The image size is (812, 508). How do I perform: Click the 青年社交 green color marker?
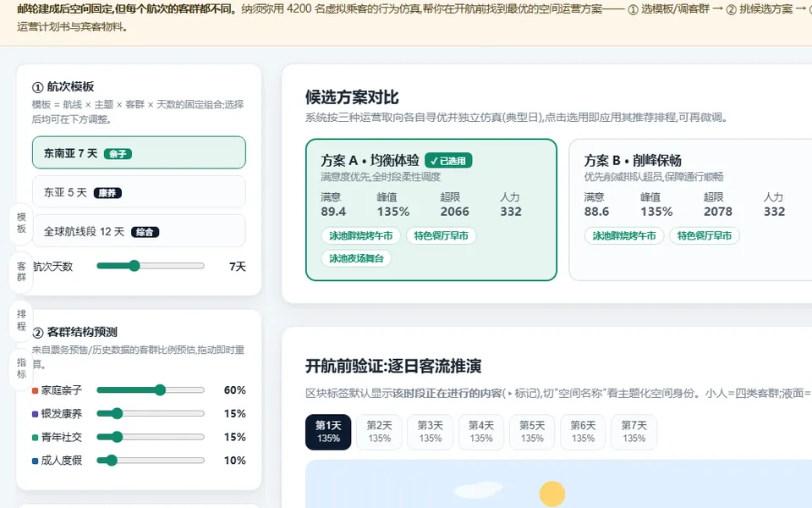(x=36, y=438)
